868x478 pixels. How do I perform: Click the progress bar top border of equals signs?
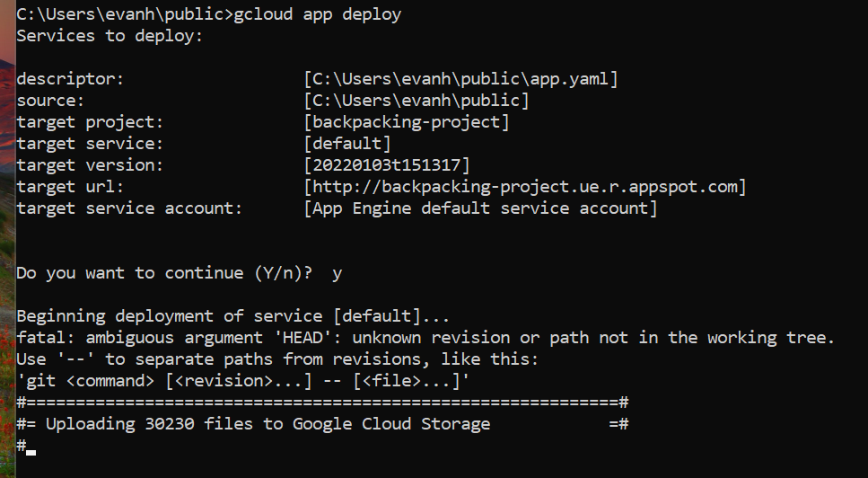tap(323, 403)
